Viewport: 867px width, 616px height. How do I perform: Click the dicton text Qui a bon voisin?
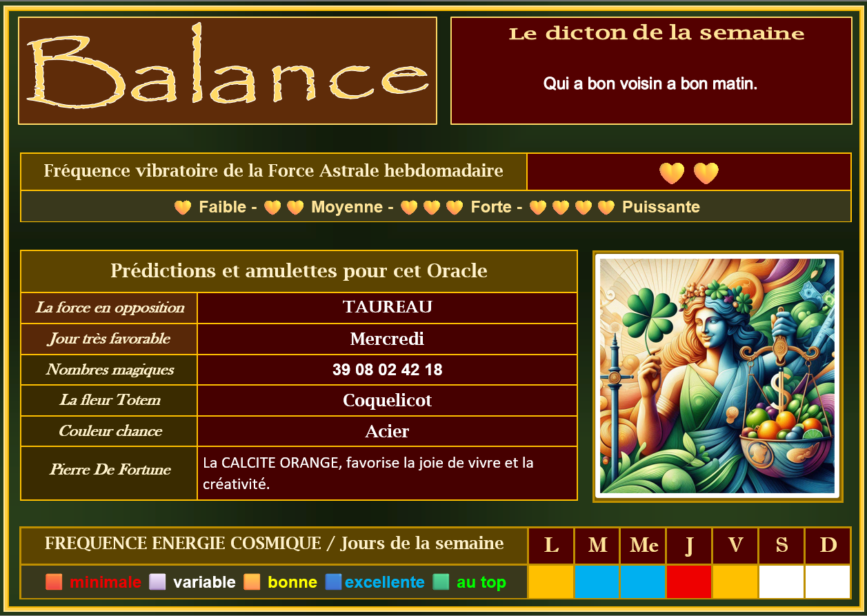[650, 84]
